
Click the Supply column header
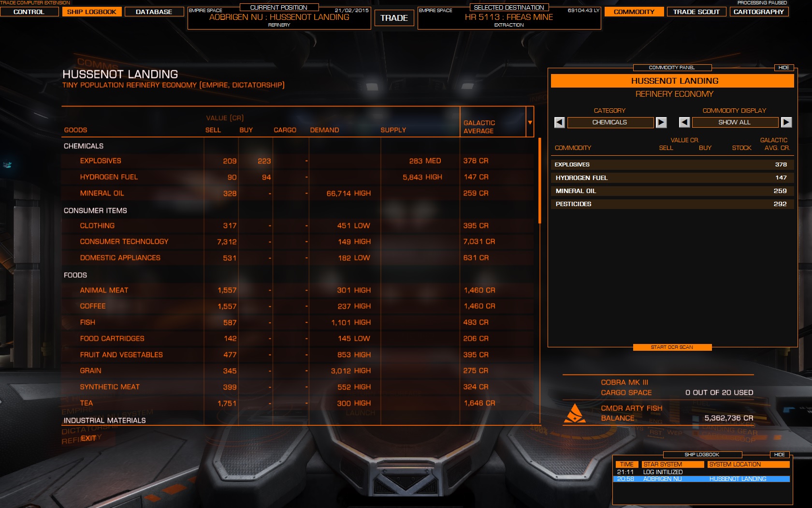pos(393,130)
